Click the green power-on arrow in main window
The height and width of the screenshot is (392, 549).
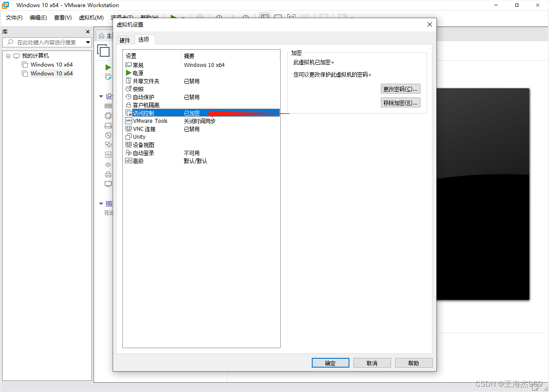pos(108,67)
